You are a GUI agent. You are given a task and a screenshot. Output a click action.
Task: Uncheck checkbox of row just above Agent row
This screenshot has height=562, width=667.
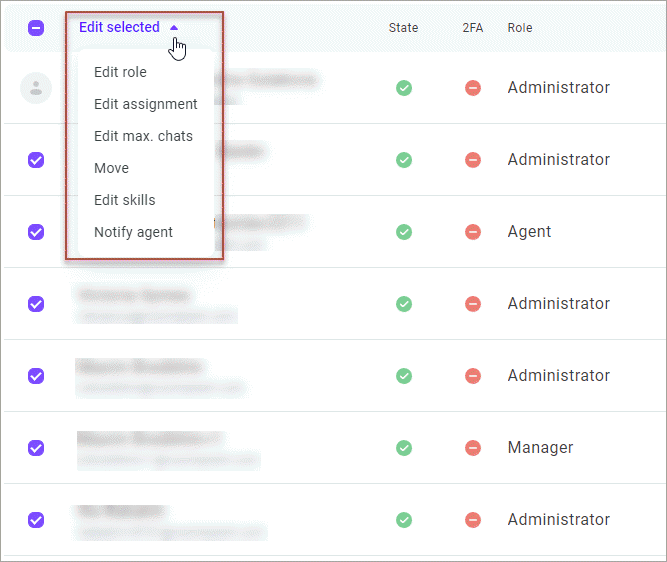click(x=36, y=160)
